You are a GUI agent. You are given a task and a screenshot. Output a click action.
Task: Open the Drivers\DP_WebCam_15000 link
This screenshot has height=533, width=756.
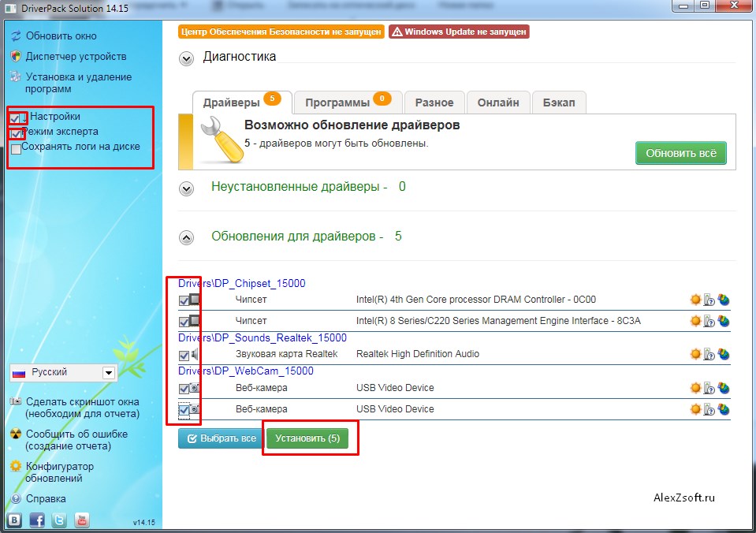pyautogui.click(x=246, y=371)
